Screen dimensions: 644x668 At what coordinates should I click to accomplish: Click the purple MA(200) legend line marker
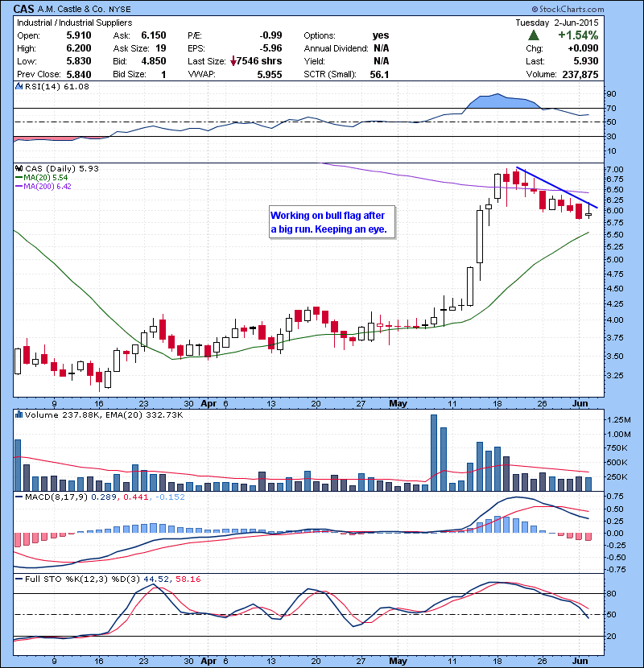[19, 187]
